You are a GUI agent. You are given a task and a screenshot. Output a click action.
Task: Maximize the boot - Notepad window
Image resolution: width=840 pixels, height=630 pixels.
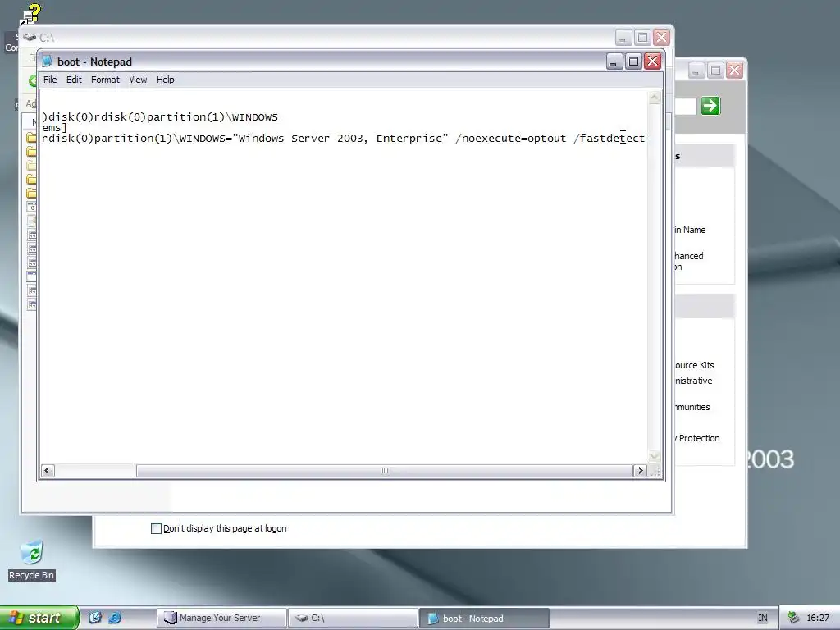pyautogui.click(x=633, y=62)
